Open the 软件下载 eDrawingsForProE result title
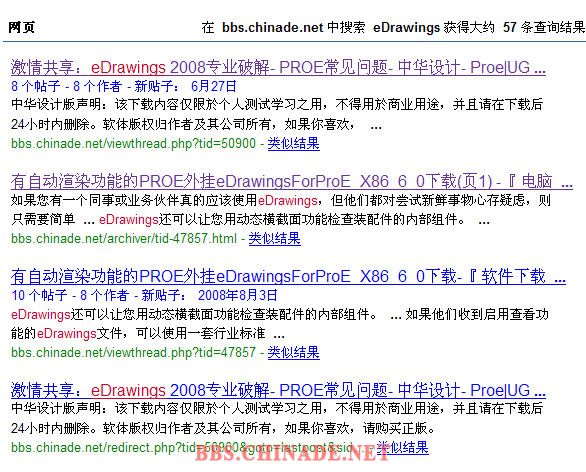 tap(288, 277)
